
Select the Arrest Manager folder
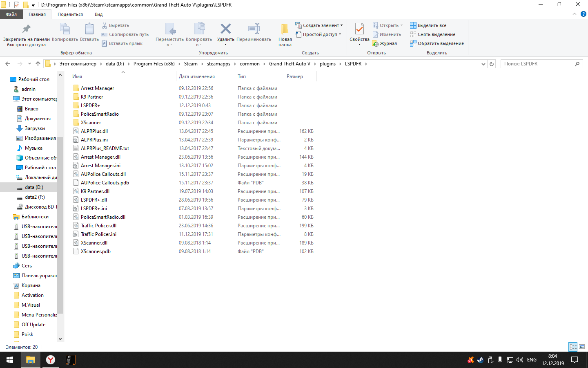[x=97, y=88]
